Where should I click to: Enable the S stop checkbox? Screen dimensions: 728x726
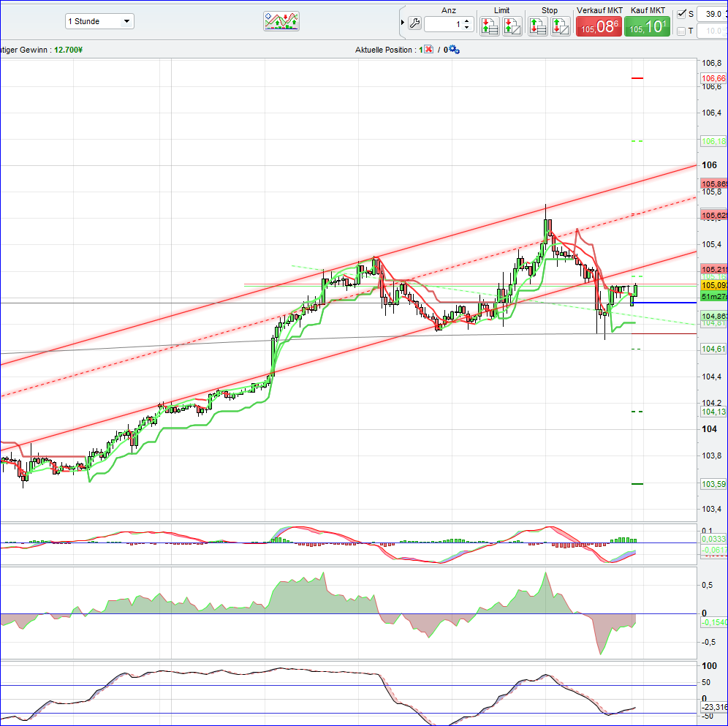(x=682, y=14)
